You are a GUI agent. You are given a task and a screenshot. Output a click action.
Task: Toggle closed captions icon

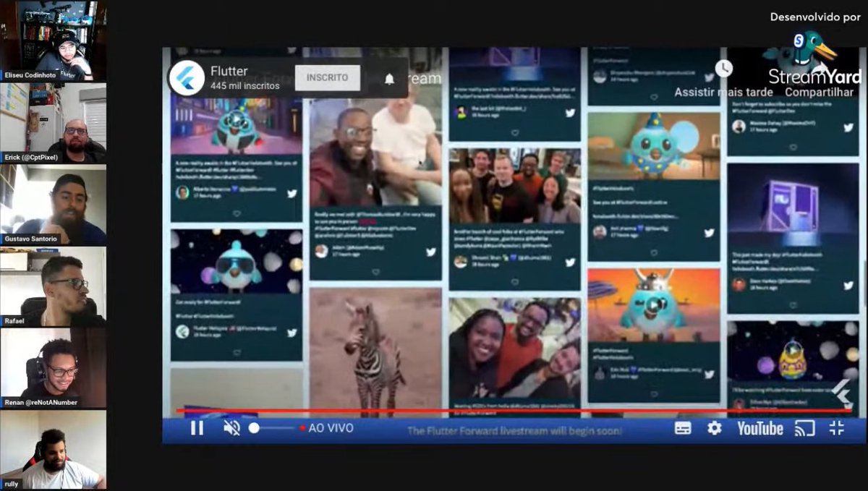pyautogui.click(x=683, y=428)
